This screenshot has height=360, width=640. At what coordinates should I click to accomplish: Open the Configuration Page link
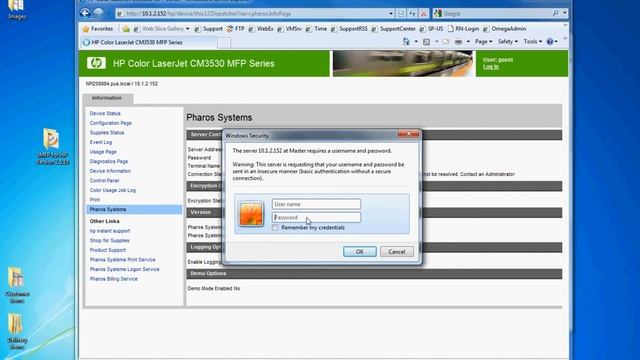click(111, 123)
